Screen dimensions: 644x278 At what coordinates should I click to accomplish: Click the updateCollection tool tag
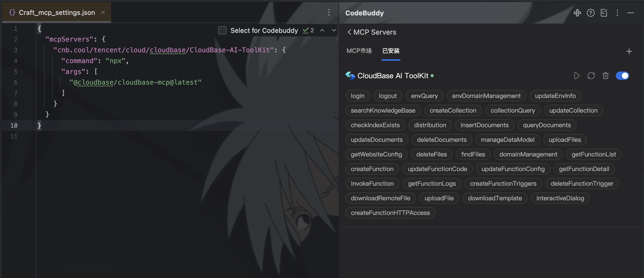(x=573, y=111)
